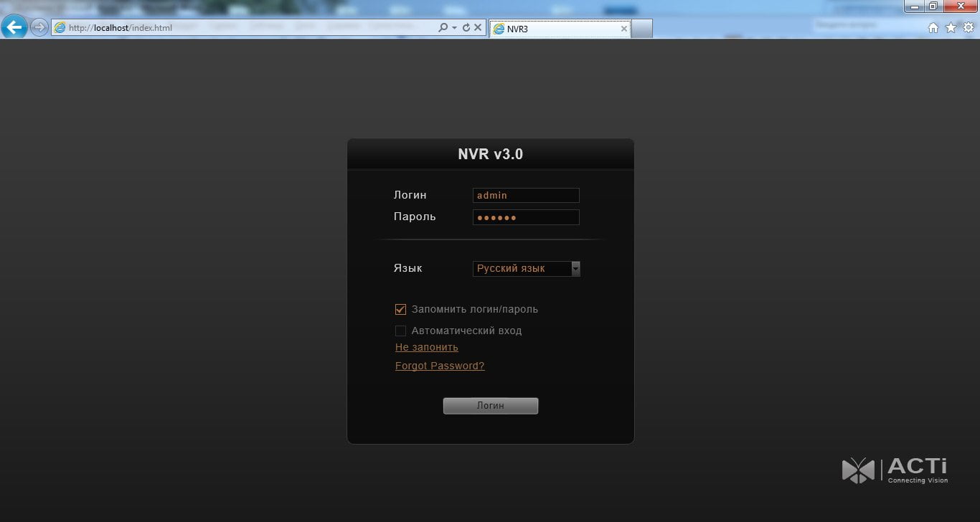Close the NVR3 tab
980x522 pixels.
(623, 29)
